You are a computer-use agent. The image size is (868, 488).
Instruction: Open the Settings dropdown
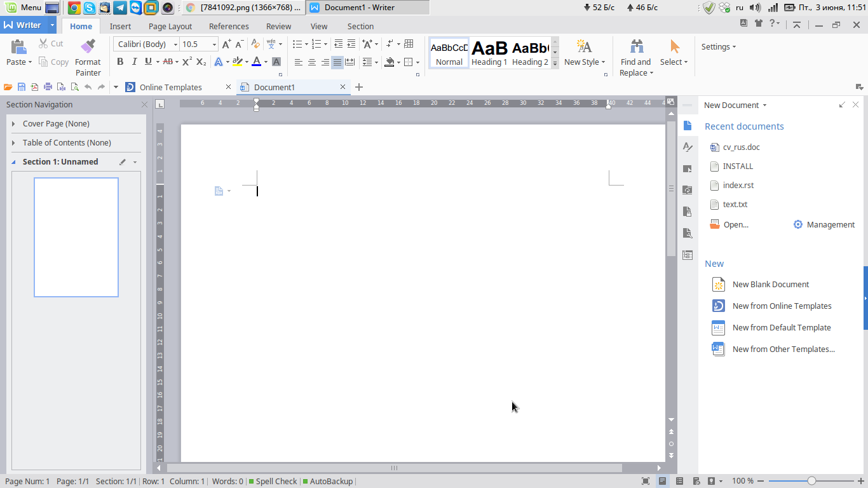(719, 46)
